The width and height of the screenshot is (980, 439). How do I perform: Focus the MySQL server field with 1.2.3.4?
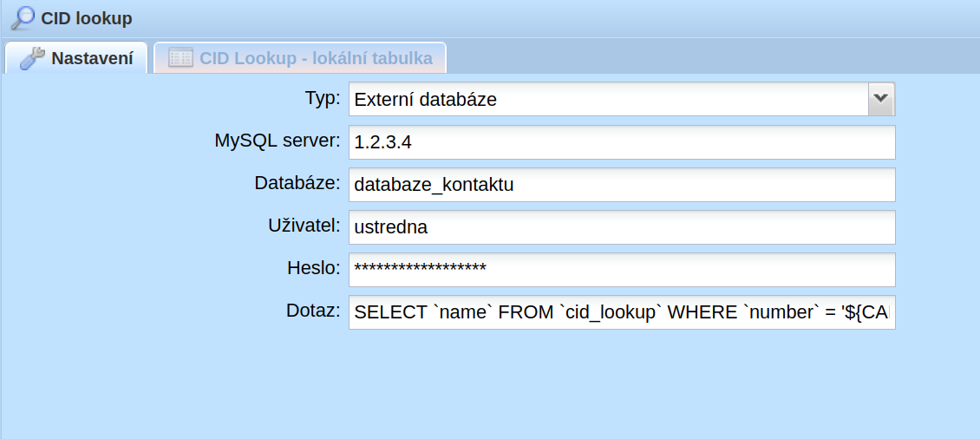pos(622,142)
